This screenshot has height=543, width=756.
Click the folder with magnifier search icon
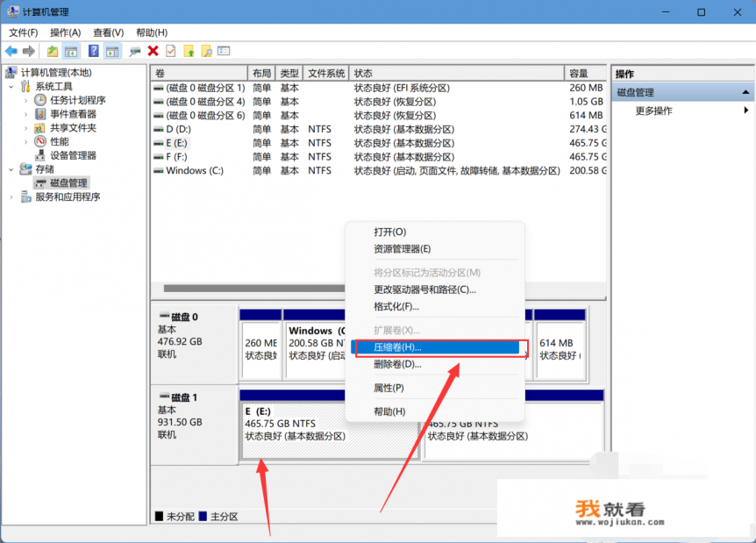206,51
